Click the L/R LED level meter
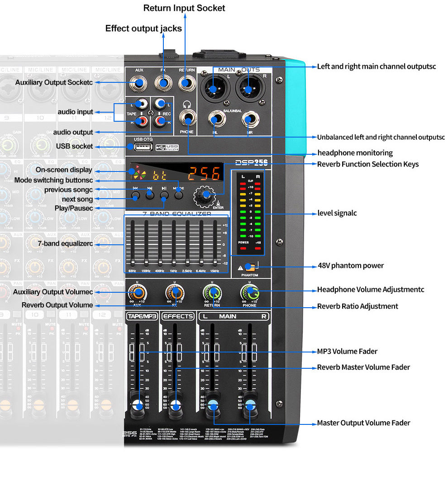The image size is (448, 495). (x=250, y=213)
